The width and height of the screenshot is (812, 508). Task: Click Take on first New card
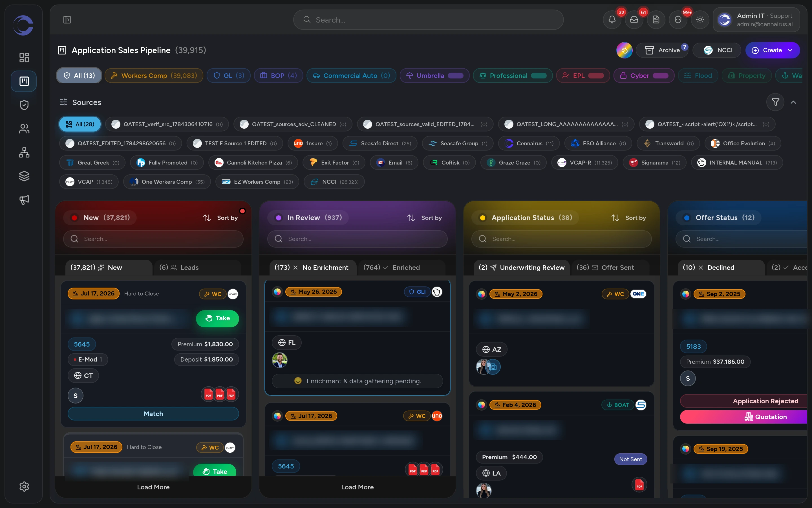point(217,318)
